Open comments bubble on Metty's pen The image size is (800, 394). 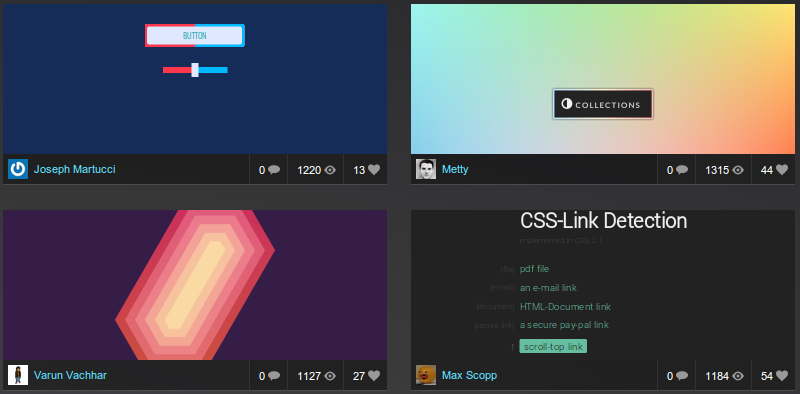(x=682, y=170)
